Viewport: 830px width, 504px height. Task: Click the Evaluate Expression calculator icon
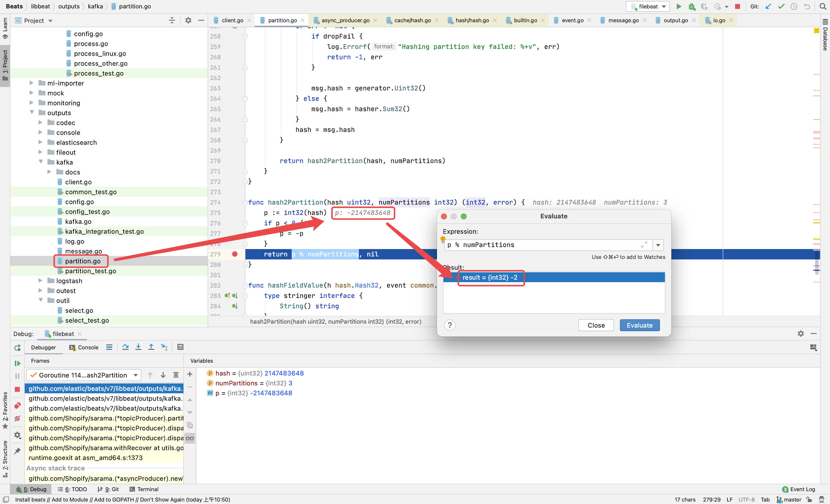tap(180, 347)
